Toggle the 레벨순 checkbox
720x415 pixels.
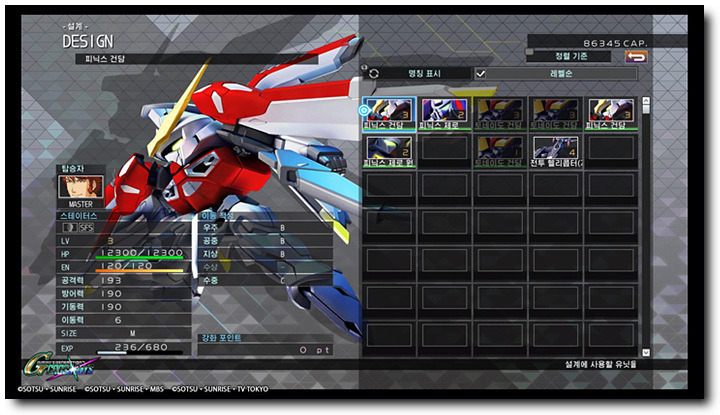(480, 73)
